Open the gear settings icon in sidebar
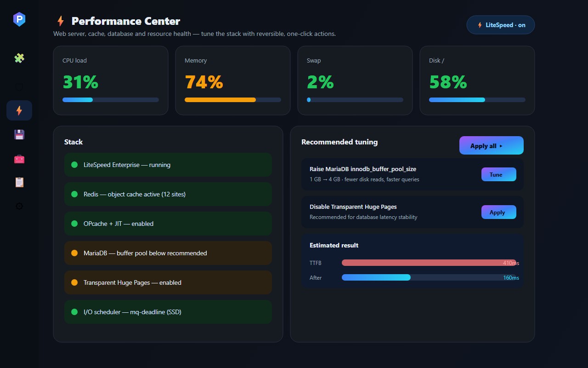588x368 pixels. pyautogui.click(x=19, y=206)
